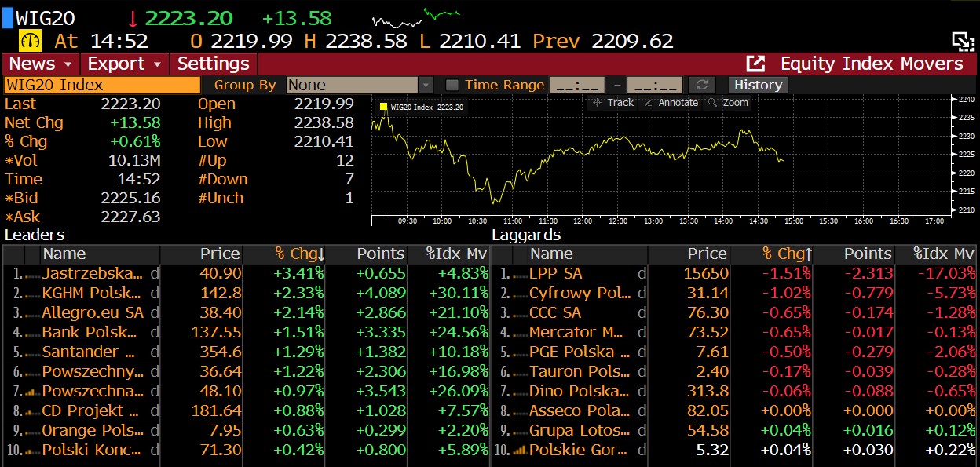Click the volume bar icon in the Powszechna row
The height and width of the screenshot is (467, 980).
[32, 392]
